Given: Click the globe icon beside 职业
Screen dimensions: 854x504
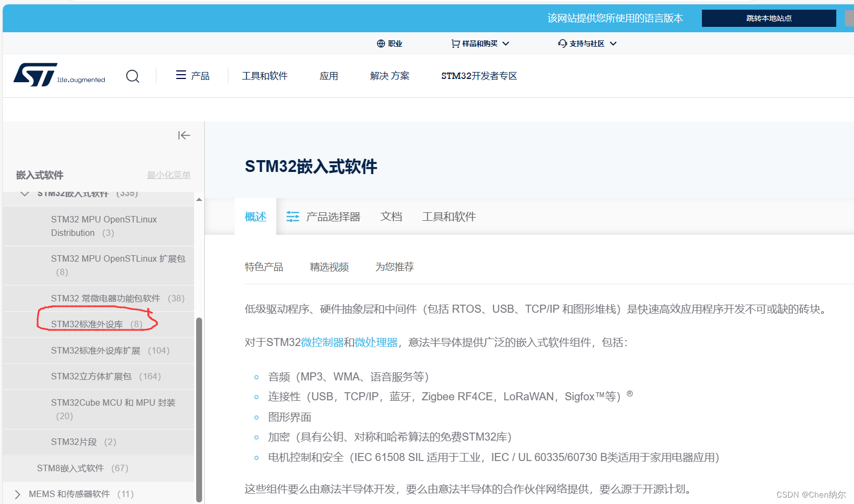Looking at the screenshot, I should tap(381, 44).
